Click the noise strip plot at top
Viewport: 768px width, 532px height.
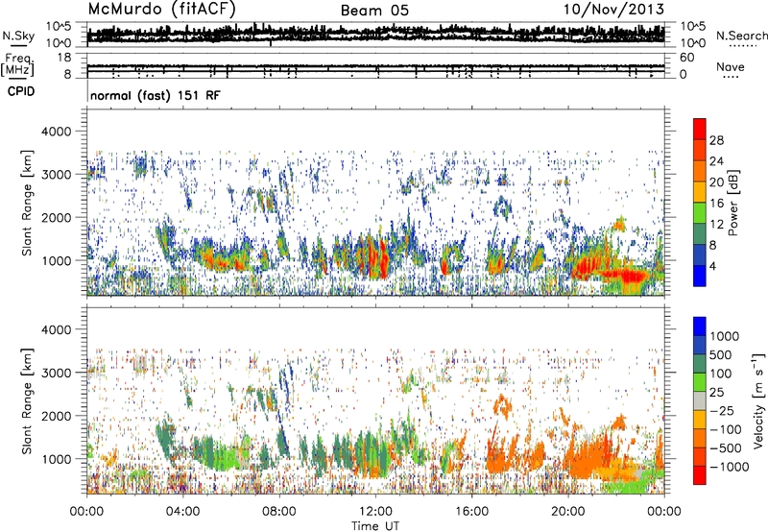tap(375, 35)
